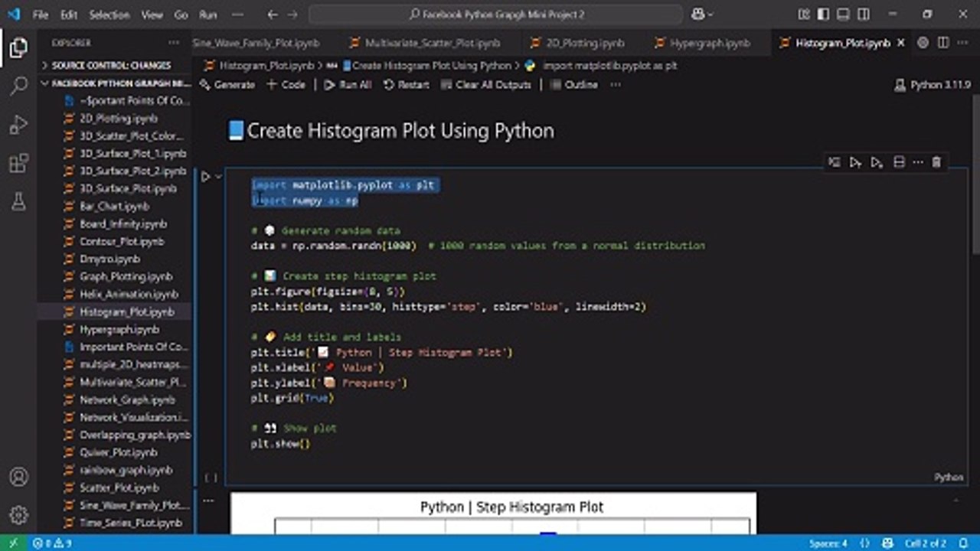Split editor right icon in tab bar
The width and height of the screenshot is (980, 551).
tap(943, 43)
